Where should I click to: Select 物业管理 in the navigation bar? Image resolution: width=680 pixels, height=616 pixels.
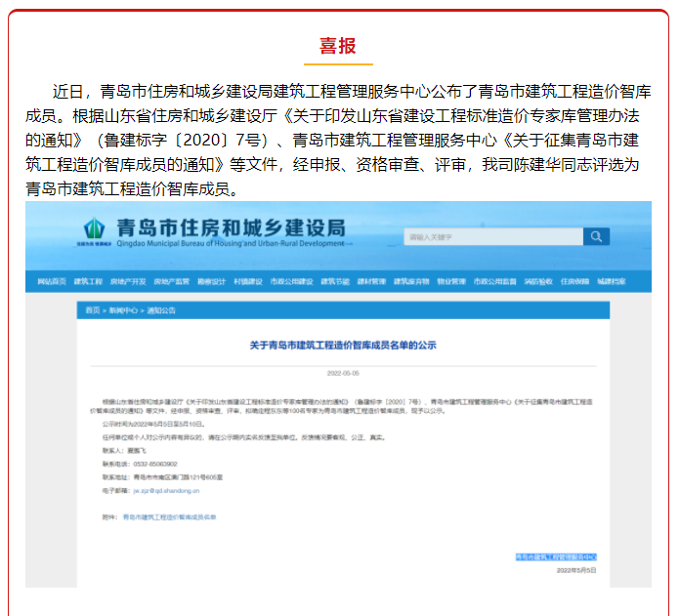point(451,282)
